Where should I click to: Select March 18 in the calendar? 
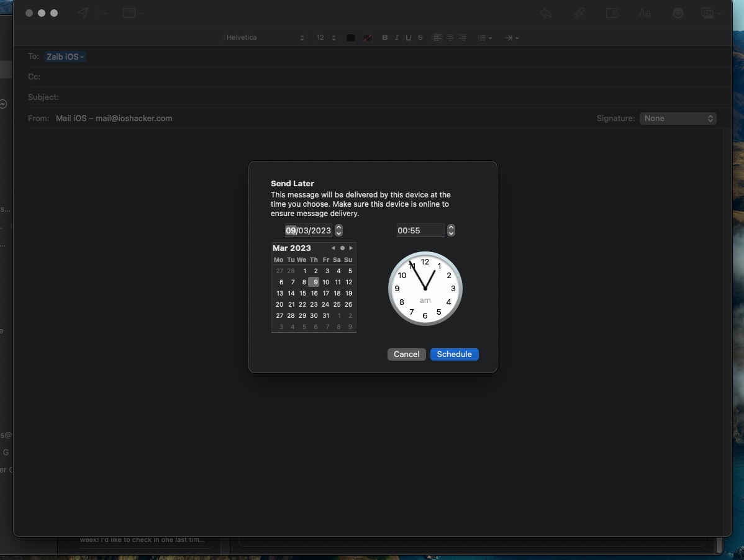coord(337,294)
